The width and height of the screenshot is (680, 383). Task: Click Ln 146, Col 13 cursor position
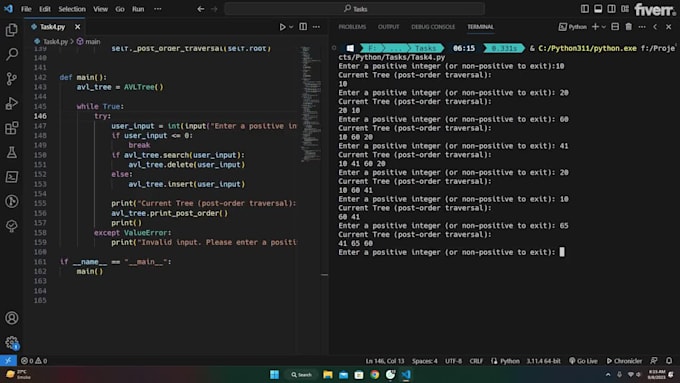(x=385, y=361)
